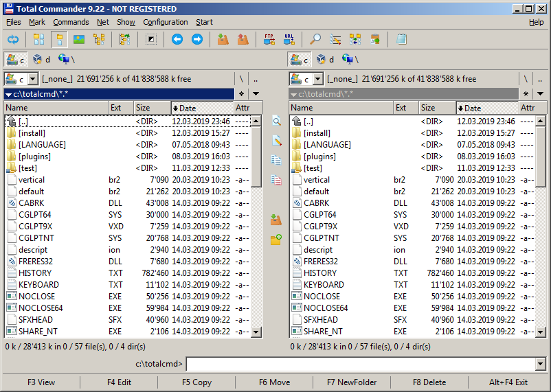Click the synchronize directories icon
The width and height of the screenshot is (551, 392).
click(355, 39)
